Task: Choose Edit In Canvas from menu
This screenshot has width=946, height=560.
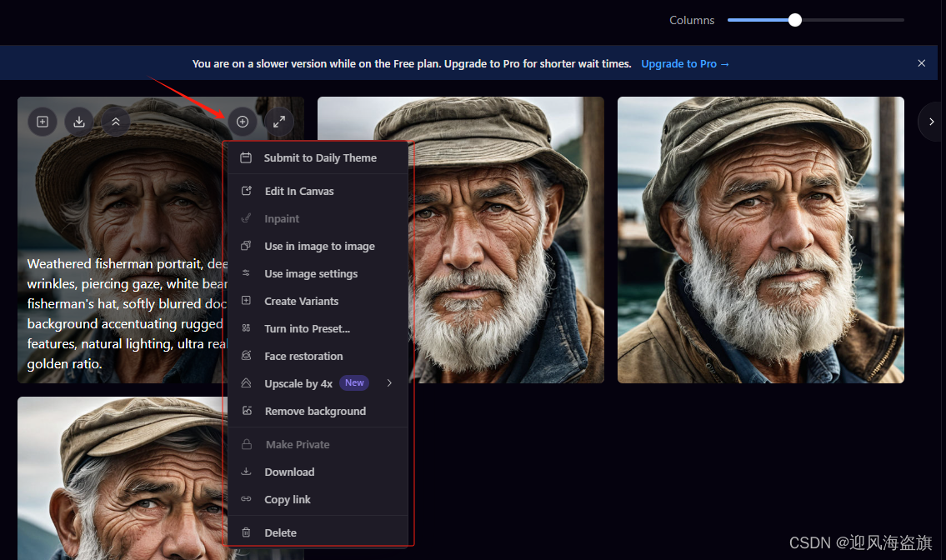Action: (318, 191)
